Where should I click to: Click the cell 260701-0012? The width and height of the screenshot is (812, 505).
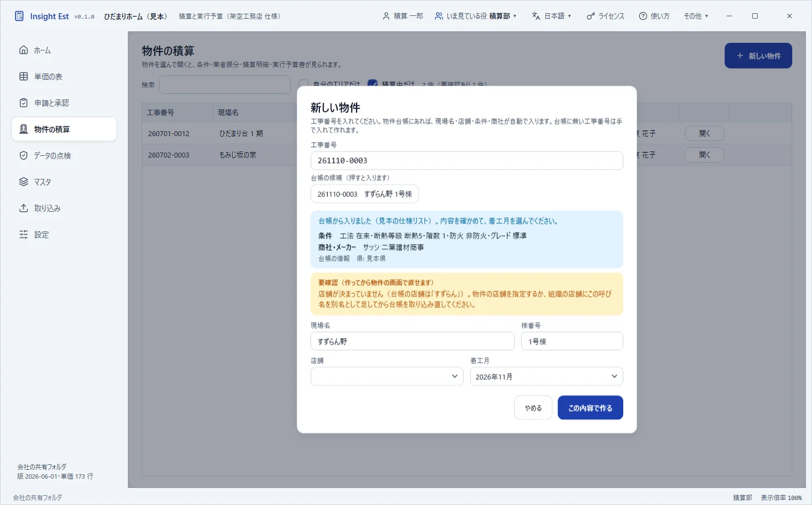pyautogui.click(x=168, y=133)
